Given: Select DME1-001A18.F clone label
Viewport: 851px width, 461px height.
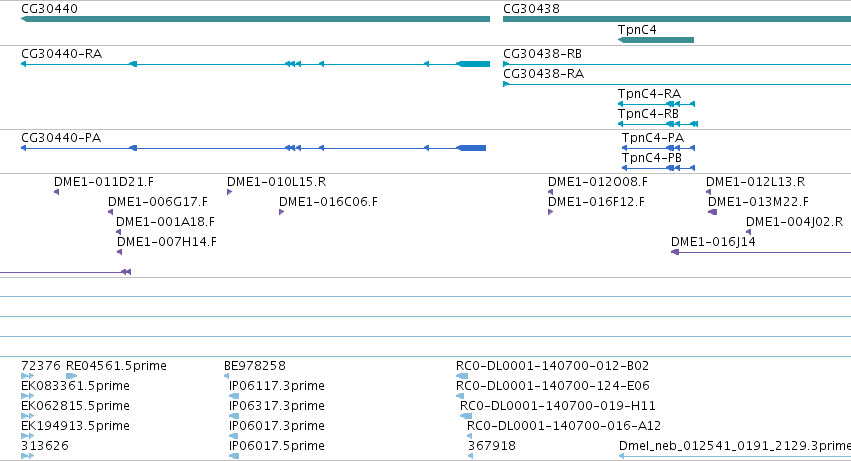Looking at the screenshot, I should pyautogui.click(x=166, y=222).
